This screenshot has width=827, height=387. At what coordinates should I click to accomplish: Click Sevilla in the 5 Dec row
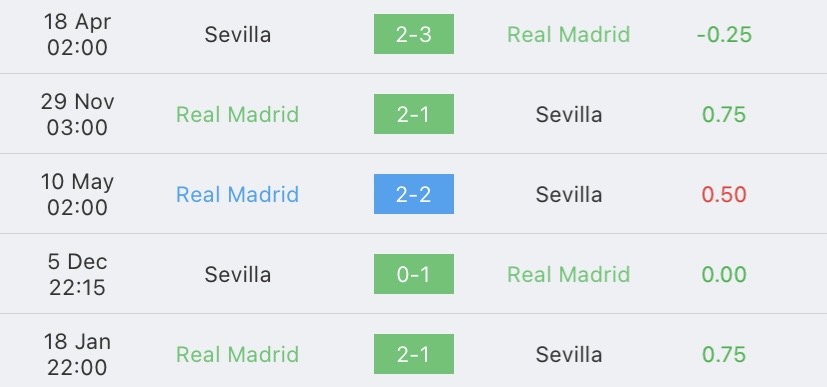click(x=238, y=274)
